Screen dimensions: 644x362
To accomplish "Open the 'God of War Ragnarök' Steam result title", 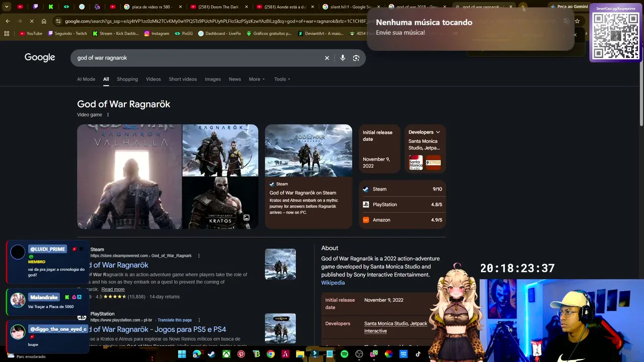I will (x=119, y=265).
